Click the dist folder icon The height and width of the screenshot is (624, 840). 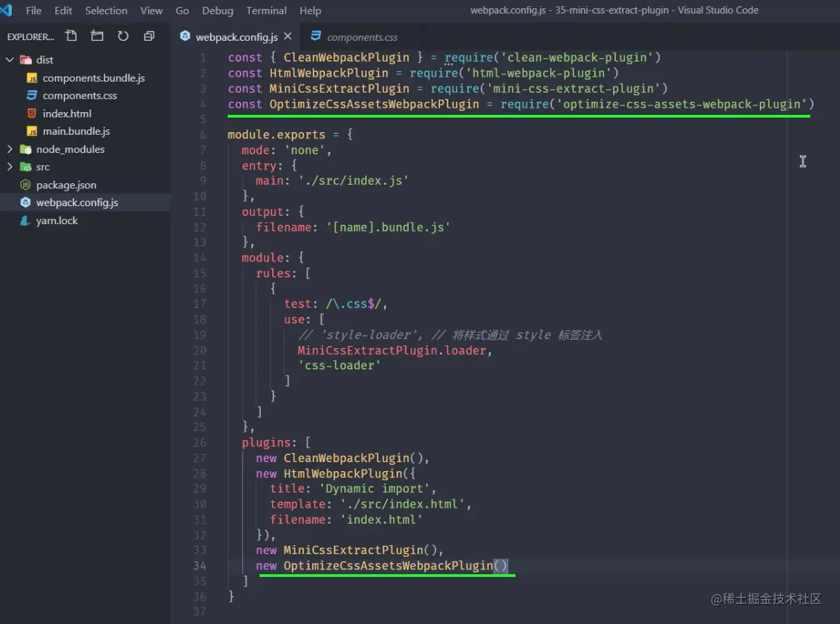(x=26, y=59)
